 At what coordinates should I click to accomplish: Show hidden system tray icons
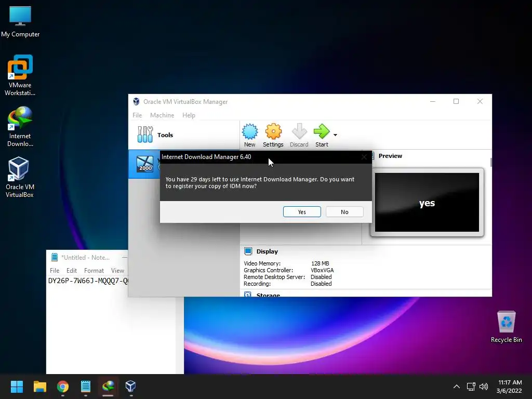457,387
